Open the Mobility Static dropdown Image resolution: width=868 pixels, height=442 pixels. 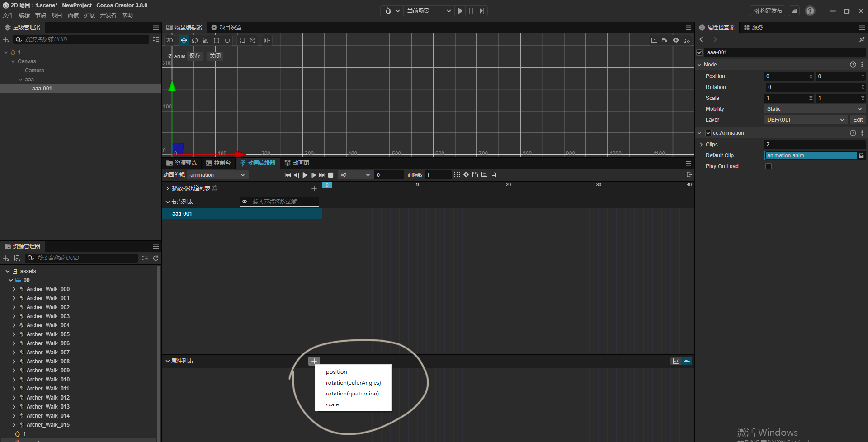click(814, 109)
